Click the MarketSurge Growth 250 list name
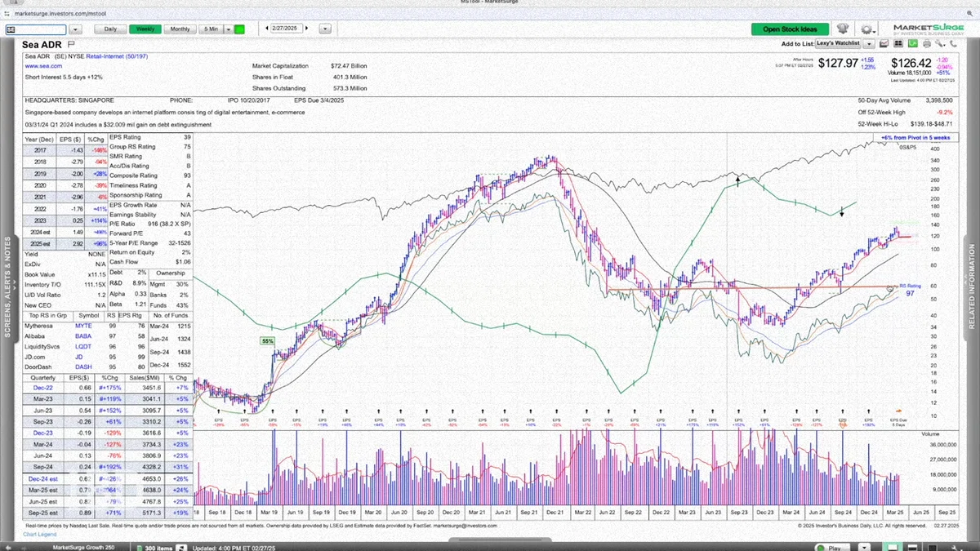The image size is (980, 551). pyautogui.click(x=83, y=548)
